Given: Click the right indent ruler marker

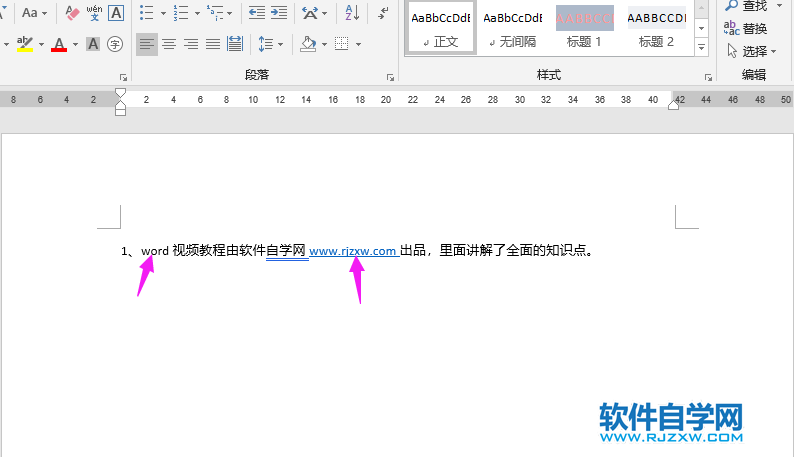Looking at the screenshot, I should click(673, 104).
